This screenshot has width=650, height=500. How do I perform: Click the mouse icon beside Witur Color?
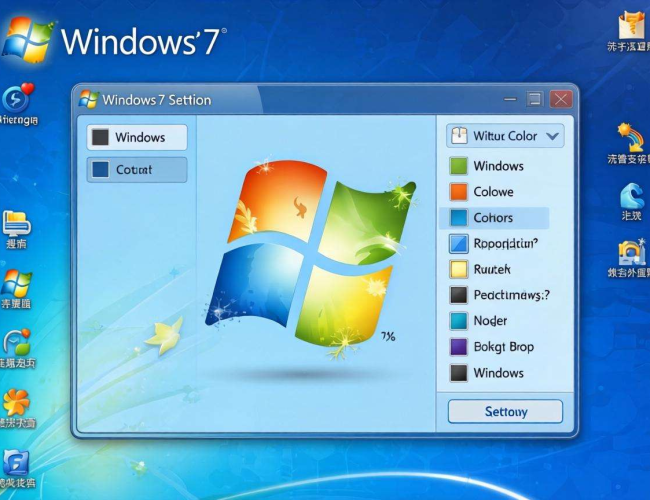point(459,136)
